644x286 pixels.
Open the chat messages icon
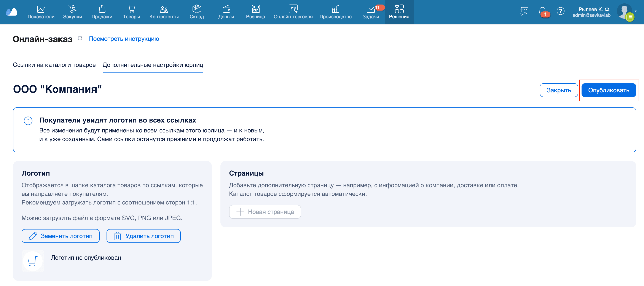pyautogui.click(x=524, y=11)
